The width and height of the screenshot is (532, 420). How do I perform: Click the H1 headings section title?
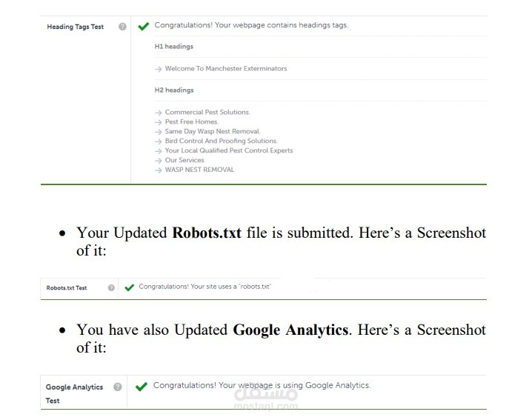coord(174,47)
